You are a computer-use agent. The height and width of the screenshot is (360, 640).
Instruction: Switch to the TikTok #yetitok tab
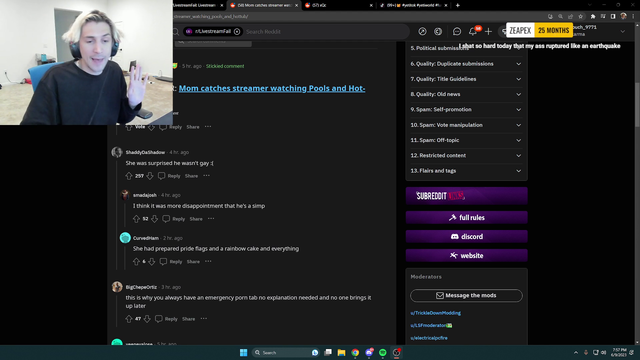coord(413,5)
